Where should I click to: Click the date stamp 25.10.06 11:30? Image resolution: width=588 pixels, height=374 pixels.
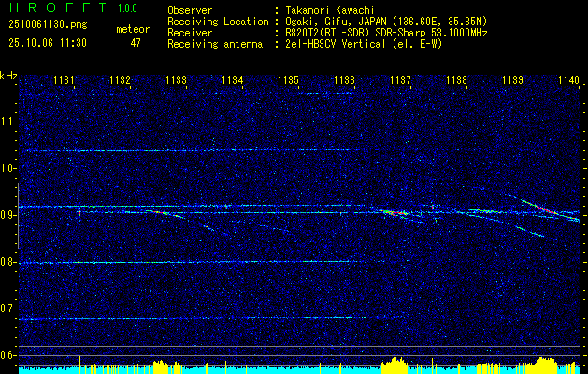[x=48, y=43]
